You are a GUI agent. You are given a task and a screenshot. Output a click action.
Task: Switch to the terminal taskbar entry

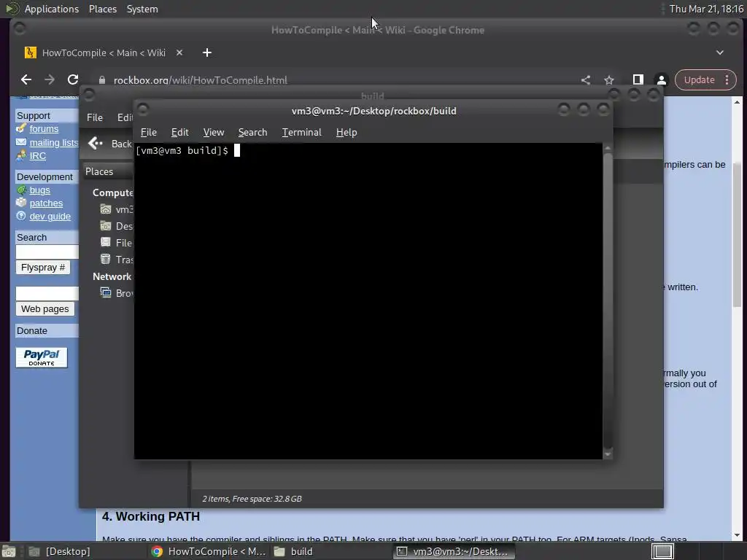[x=454, y=551]
